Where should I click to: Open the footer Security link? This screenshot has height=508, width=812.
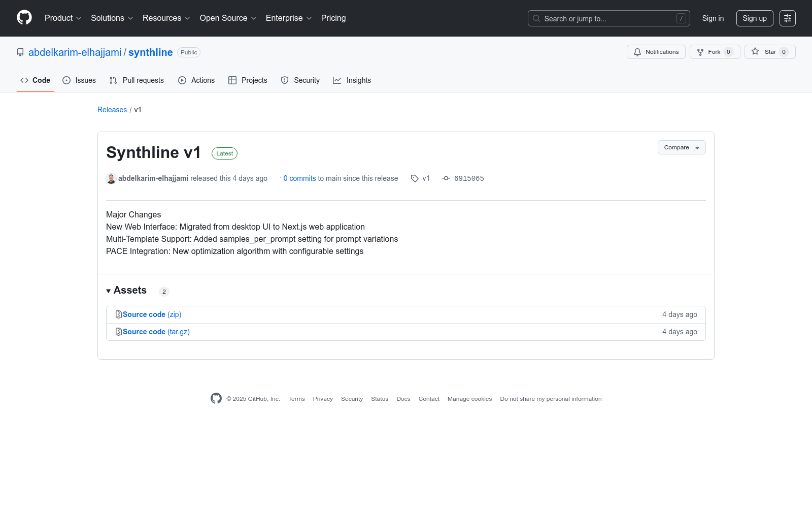click(x=352, y=399)
